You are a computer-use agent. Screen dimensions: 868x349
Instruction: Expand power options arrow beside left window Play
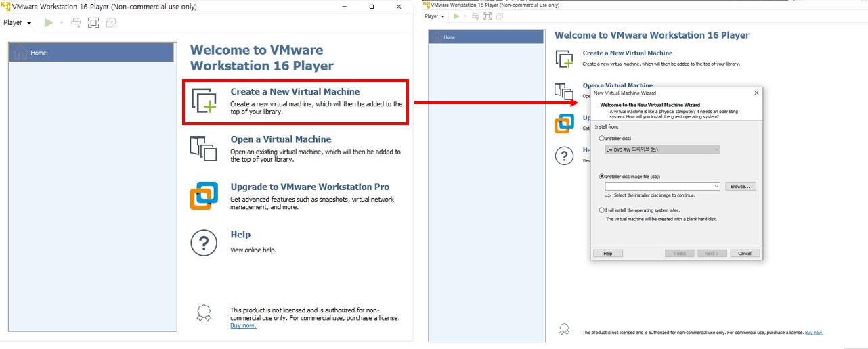(x=61, y=22)
